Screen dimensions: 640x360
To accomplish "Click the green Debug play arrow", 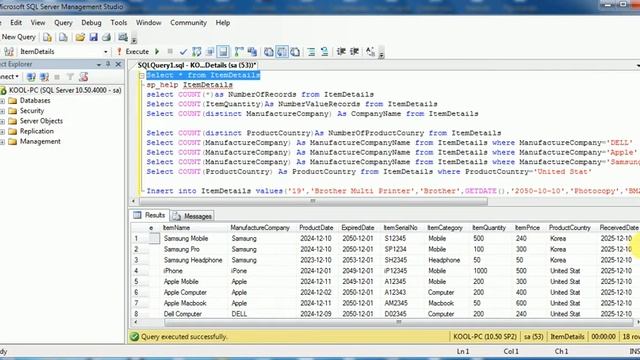I will (x=157, y=52).
